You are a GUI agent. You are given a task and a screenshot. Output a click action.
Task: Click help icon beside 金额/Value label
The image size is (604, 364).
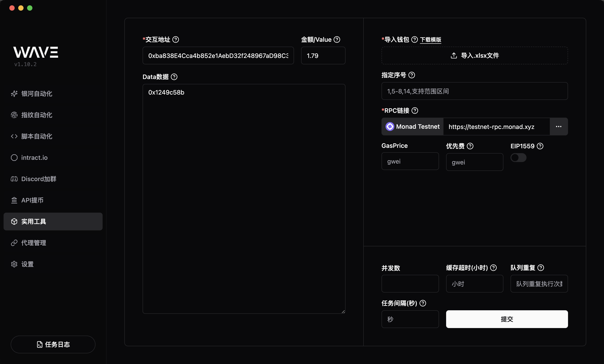click(x=337, y=40)
